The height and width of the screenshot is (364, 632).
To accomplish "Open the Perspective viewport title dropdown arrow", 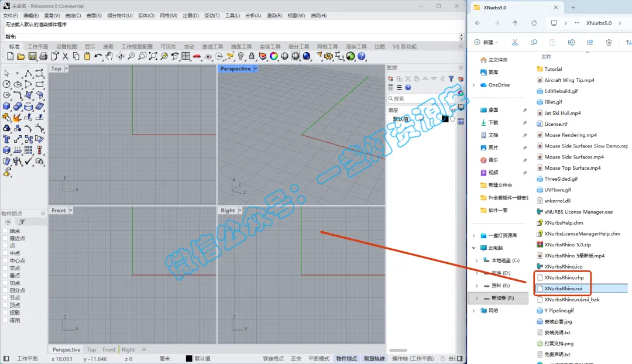I will (256, 69).
